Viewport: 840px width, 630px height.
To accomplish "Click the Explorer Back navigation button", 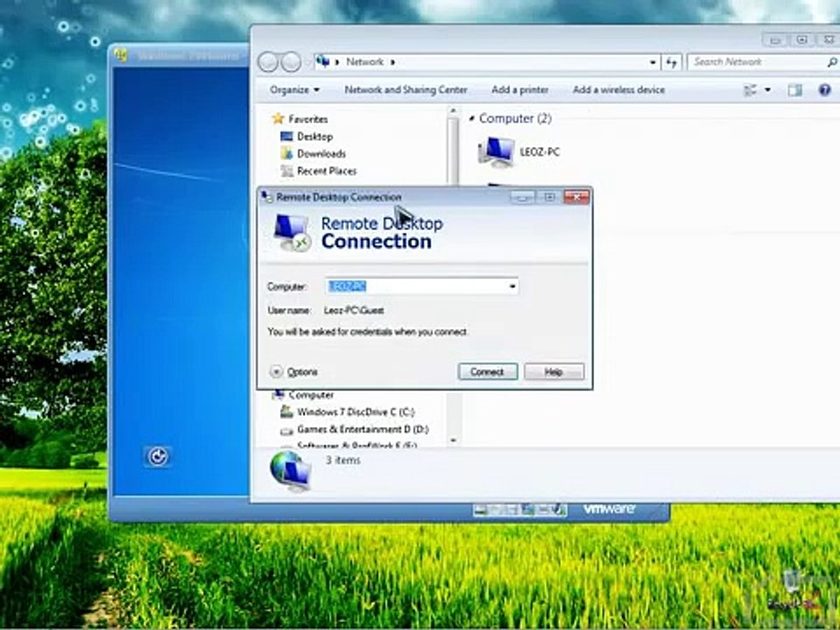I will (x=268, y=62).
